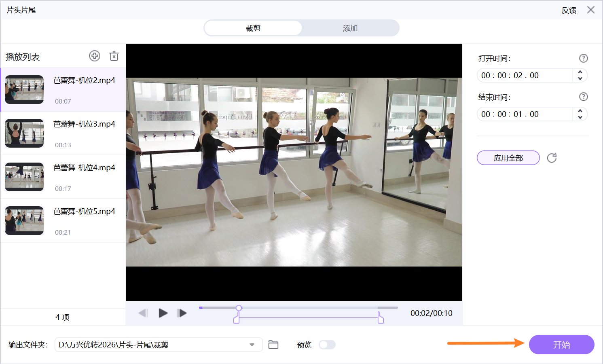Click the reset icon next to 应用全部
The width and height of the screenshot is (603, 364).
pos(552,158)
